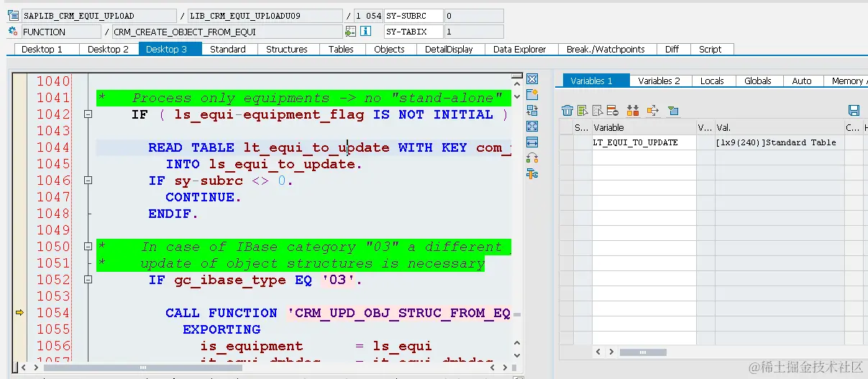Screen dimensions: 868x379
Task: Click the CRM_CREATE_OBJECT_FROM_EQUI field
Action: tap(227, 32)
